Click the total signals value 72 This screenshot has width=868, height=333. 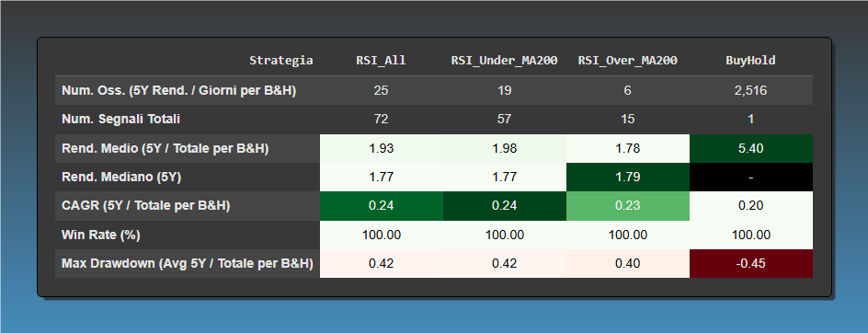tap(381, 120)
